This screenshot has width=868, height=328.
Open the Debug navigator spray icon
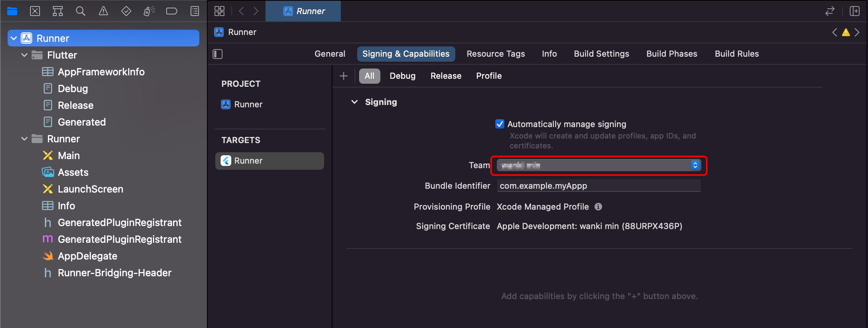click(x=149, y=11)
